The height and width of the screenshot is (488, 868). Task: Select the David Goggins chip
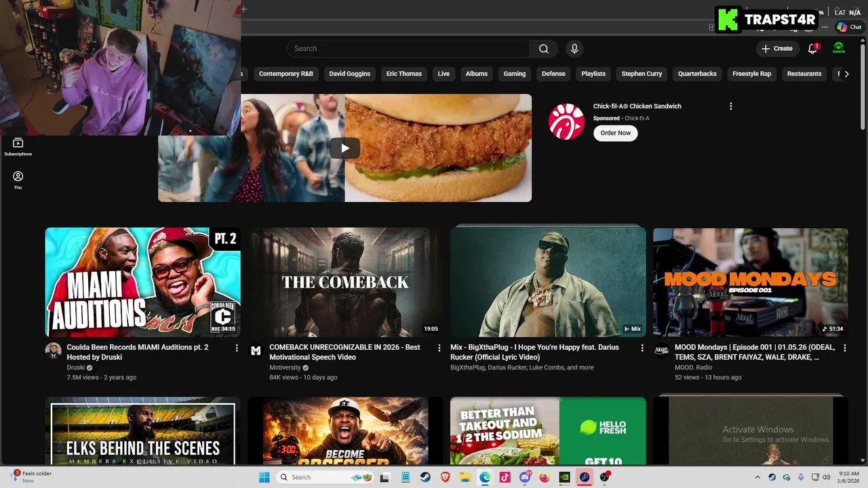[350, 74]
